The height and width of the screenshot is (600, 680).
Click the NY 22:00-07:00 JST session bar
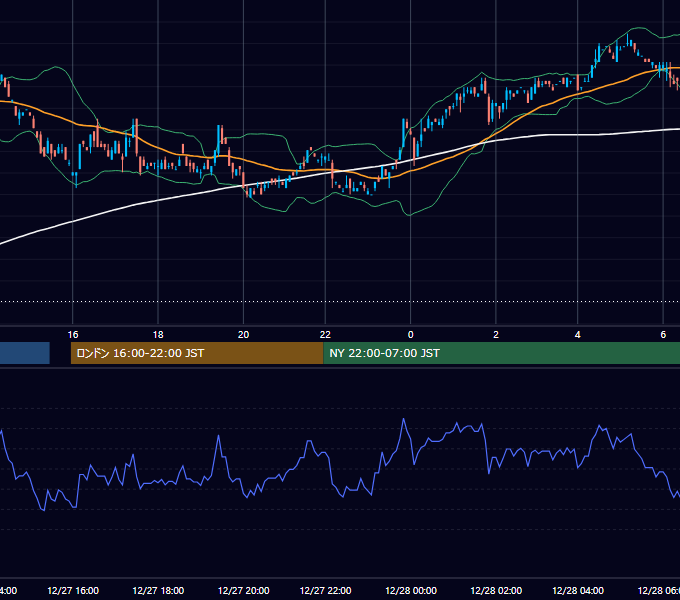tap(501, 353)
